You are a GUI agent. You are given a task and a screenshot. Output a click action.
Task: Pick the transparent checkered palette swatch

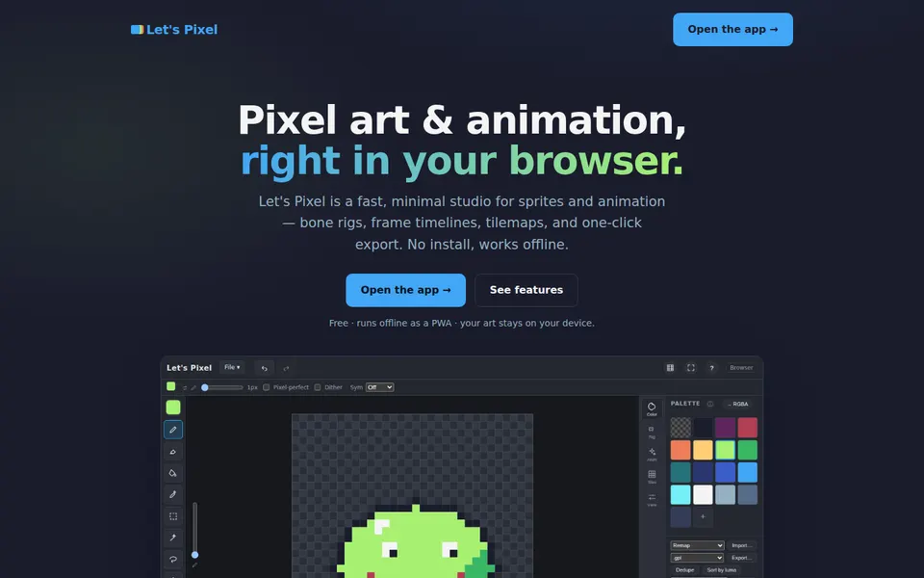pyautogui.click(x=680, y=428)
